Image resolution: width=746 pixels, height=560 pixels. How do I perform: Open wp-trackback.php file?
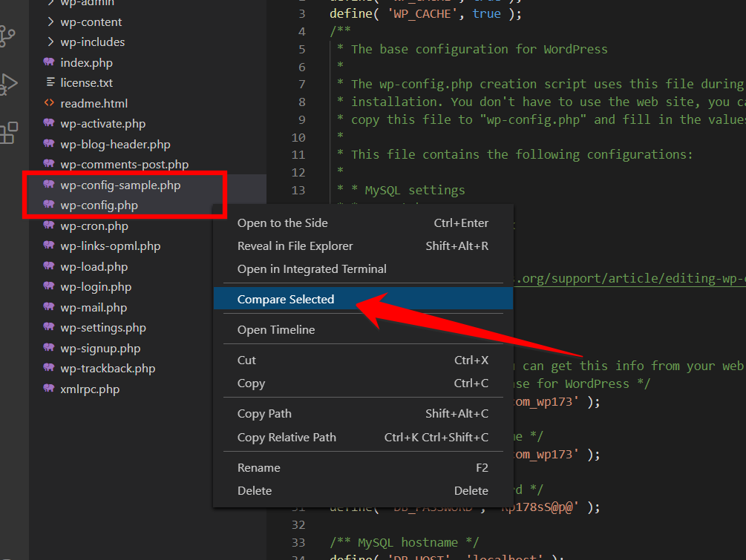pos(108,369)
